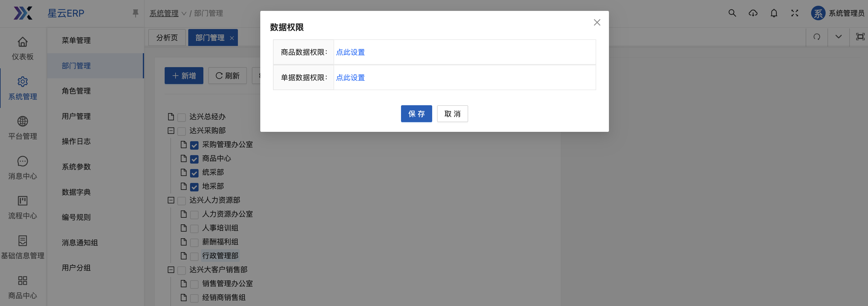Click the pin icon beside 星云ERP
Screen dimensions: 868x306
click(x=135, y=13)
